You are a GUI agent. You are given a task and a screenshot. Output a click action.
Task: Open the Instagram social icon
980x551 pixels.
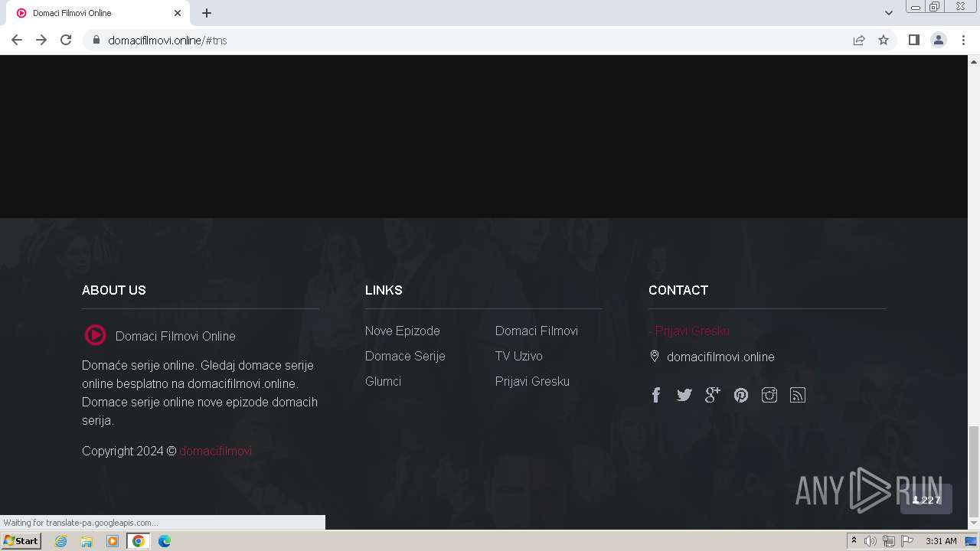click(769, 395)
